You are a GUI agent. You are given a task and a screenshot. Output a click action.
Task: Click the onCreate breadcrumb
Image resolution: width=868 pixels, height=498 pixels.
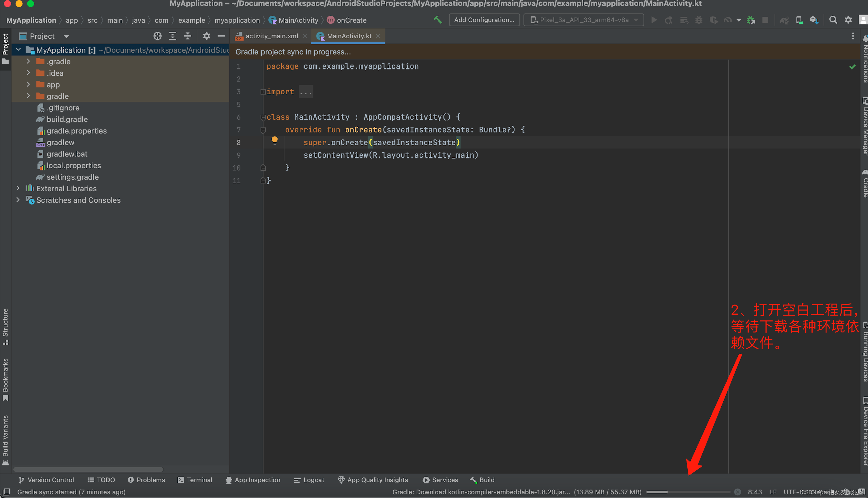[x=347, y=20]
